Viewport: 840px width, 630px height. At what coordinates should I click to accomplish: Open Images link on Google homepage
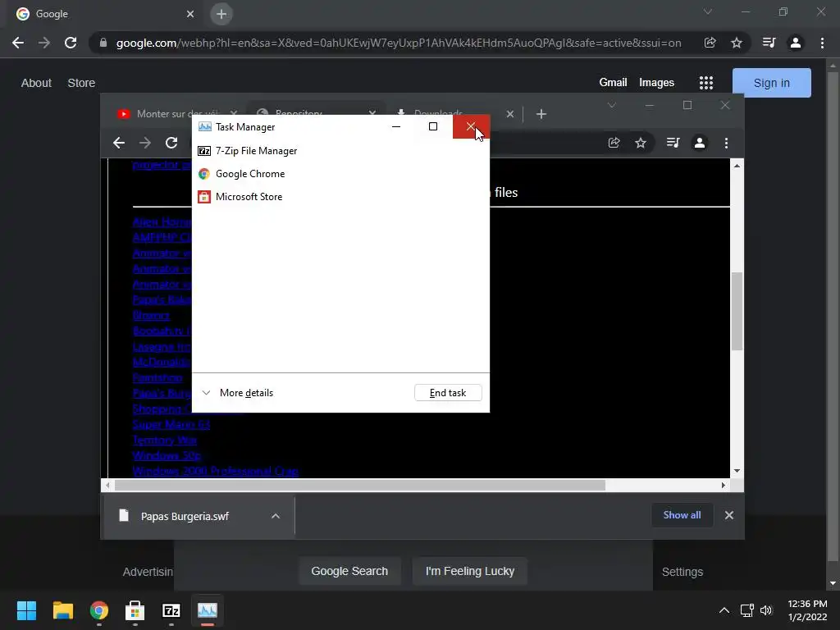(656, 83)
